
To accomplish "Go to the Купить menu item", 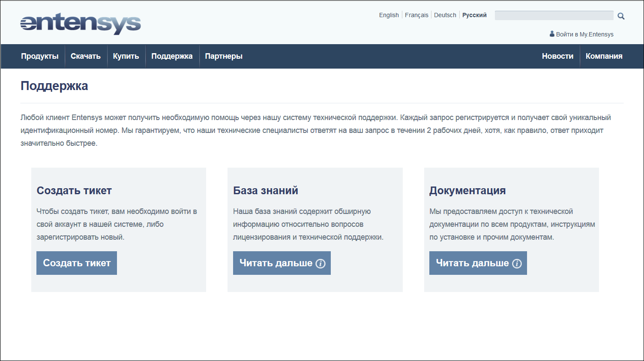I will point(126,56).
